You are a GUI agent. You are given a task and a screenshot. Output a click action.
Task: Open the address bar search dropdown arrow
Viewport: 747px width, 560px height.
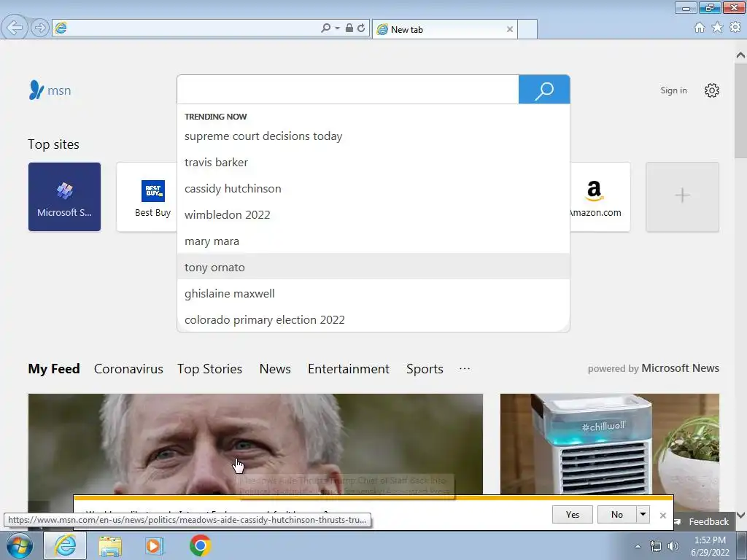point(337,28)
